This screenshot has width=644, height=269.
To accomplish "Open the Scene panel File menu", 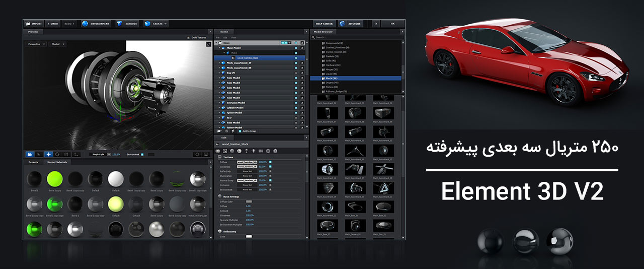I will point(218,38).
